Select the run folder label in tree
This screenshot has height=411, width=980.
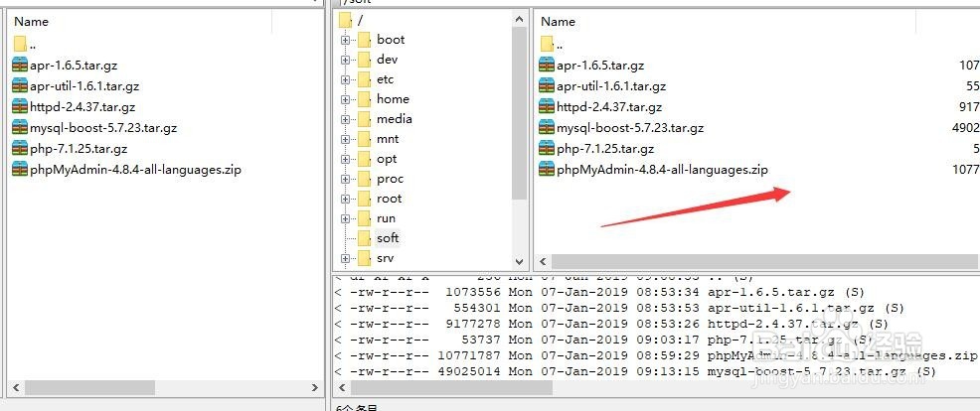tap(387, 218)
